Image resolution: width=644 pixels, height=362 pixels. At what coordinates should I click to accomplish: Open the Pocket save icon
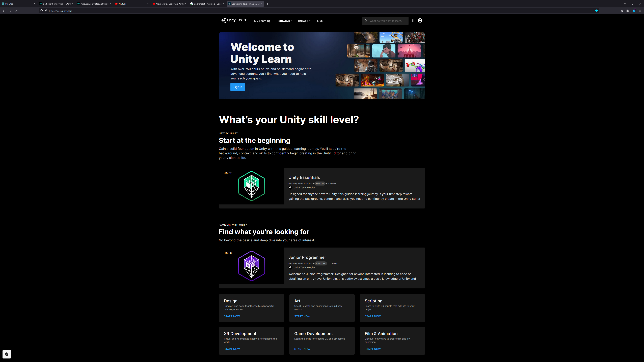[622, 11]
